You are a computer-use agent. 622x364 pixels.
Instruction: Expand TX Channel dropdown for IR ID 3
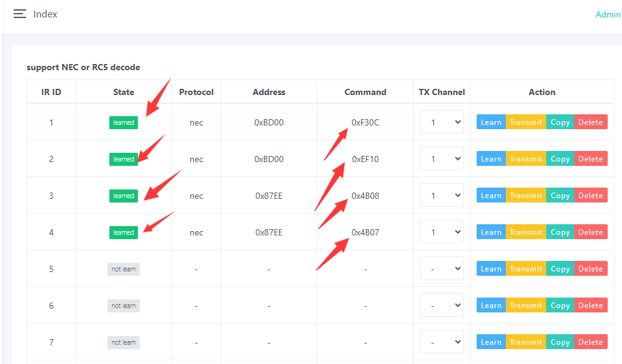point(442,196)
